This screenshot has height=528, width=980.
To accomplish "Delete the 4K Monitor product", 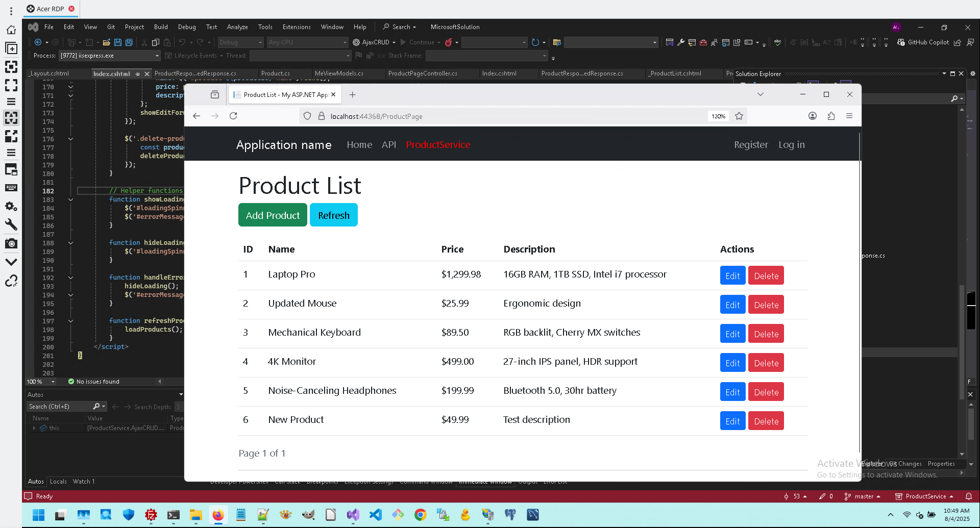I will pyautogui.click(x=766, y=363).
